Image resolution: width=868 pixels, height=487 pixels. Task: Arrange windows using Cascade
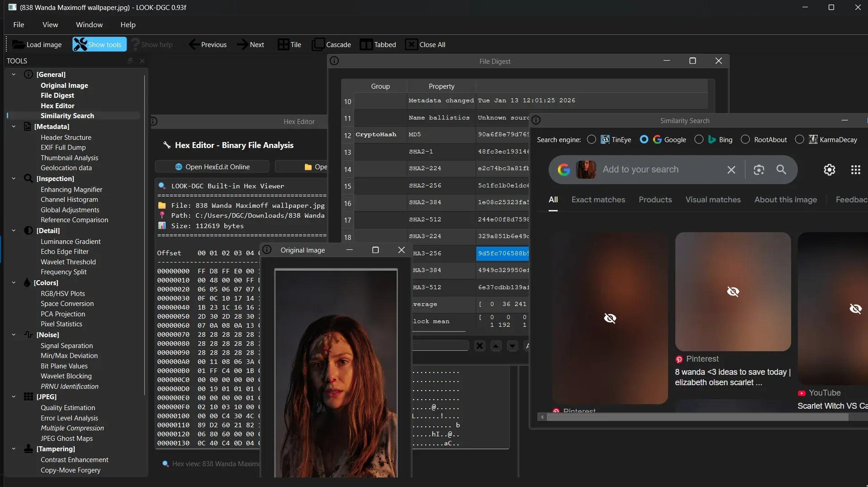[332, 44]
